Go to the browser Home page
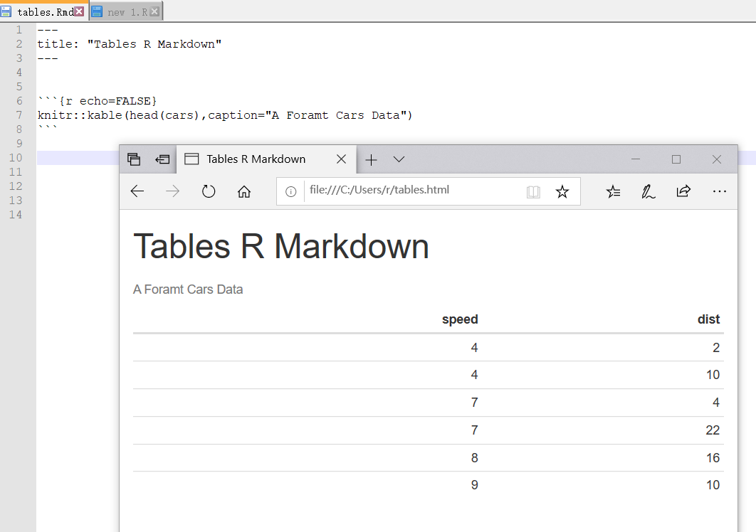Screen dimensions: 756x532 click(244, 191)
